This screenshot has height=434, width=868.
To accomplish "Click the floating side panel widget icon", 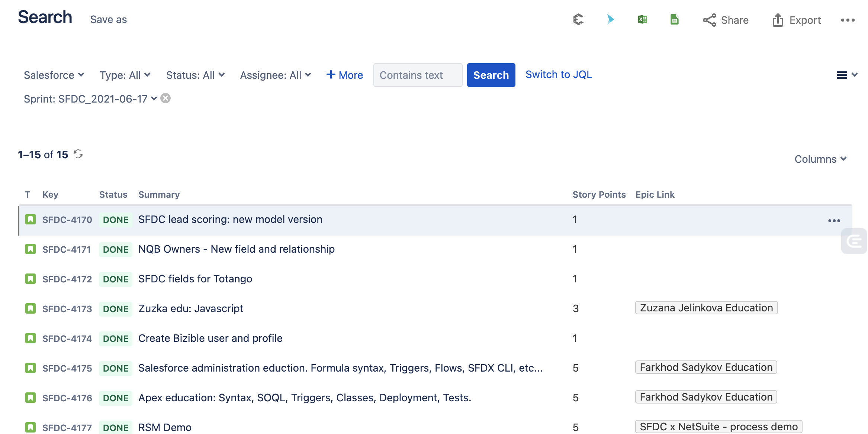I will [x=854, y=241].
